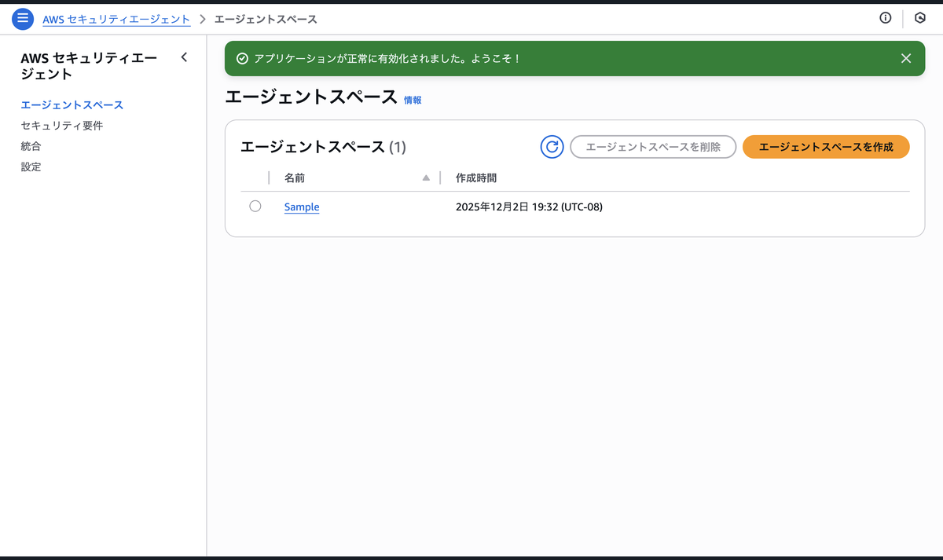The height and width of the screenshot is (560, 943).
Task: Click the success message text in banner
Action: click(x=387, y=59)
